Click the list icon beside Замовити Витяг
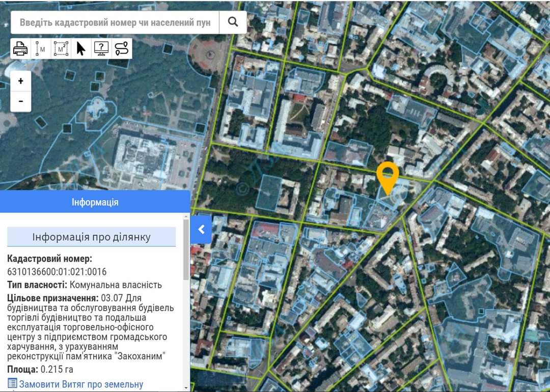This screenshot has width=550, height=392. (x=12, y=384)
